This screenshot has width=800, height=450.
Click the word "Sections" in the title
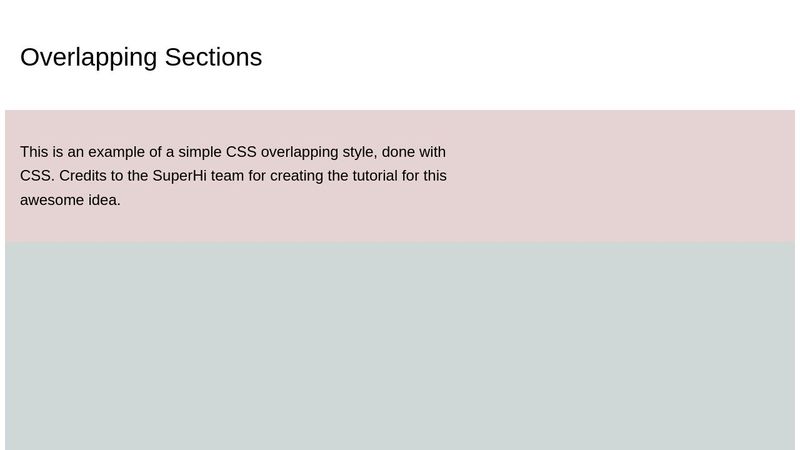(x=213, y=57)
